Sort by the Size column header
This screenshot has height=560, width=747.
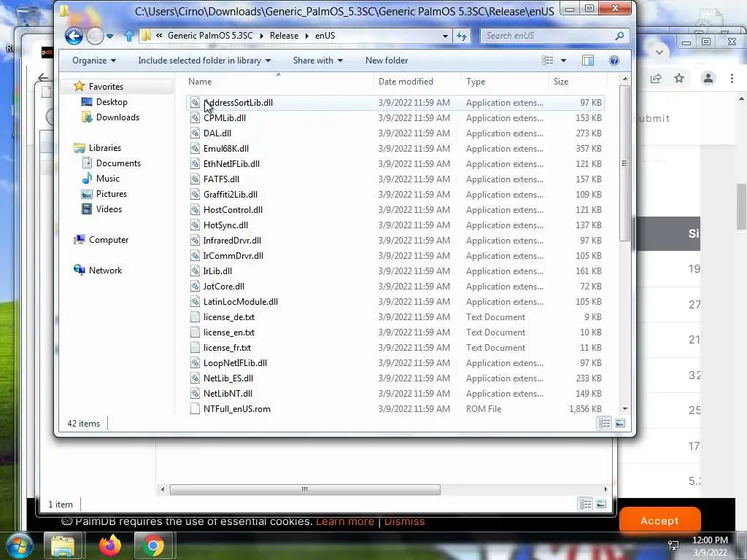click(578, 82)
